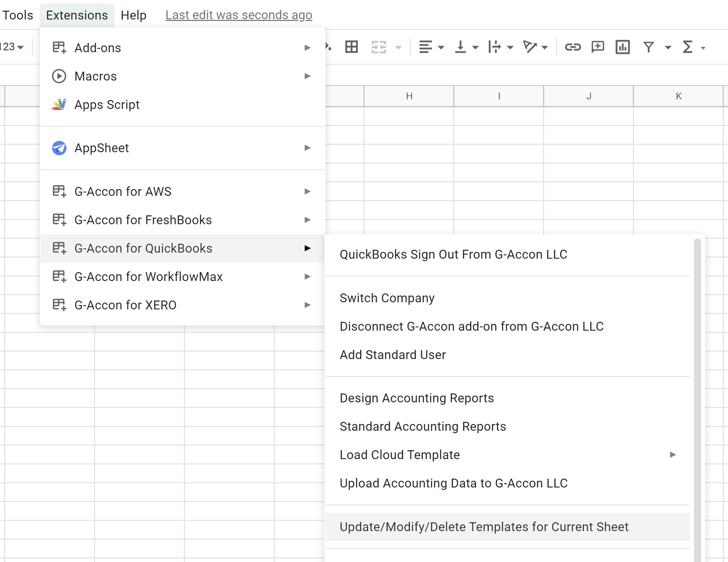The height and width of the screenshot is (562, 728).
Task: Click the Insert comment icon
Action: click(598, 47)
